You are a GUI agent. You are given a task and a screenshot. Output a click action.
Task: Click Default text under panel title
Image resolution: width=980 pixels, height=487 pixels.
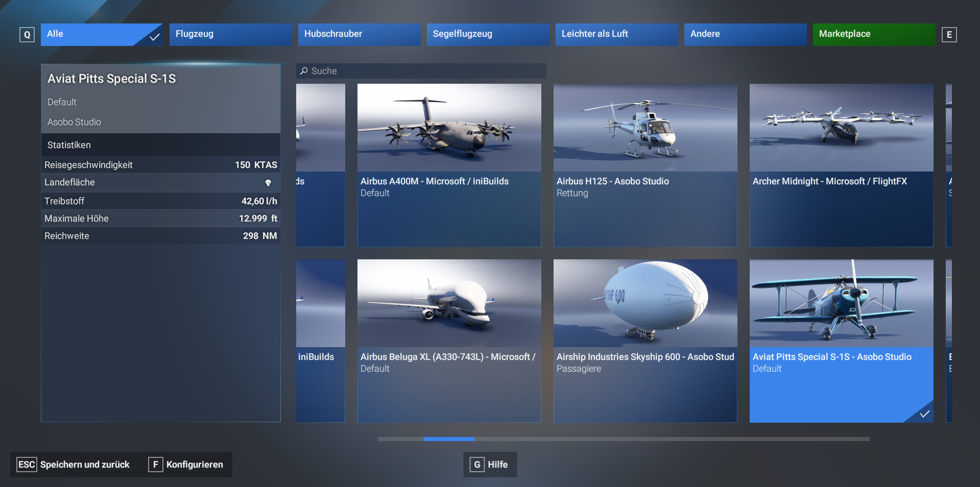62,102
